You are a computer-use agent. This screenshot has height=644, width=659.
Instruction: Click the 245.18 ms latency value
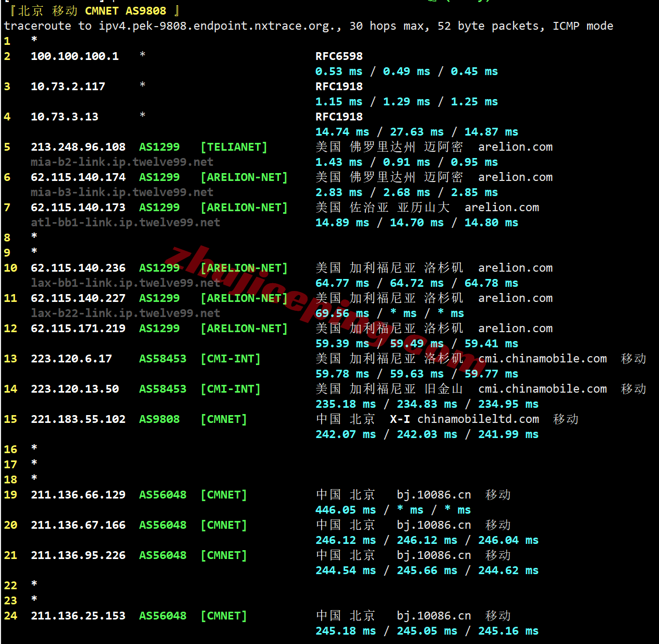point(346,631)
